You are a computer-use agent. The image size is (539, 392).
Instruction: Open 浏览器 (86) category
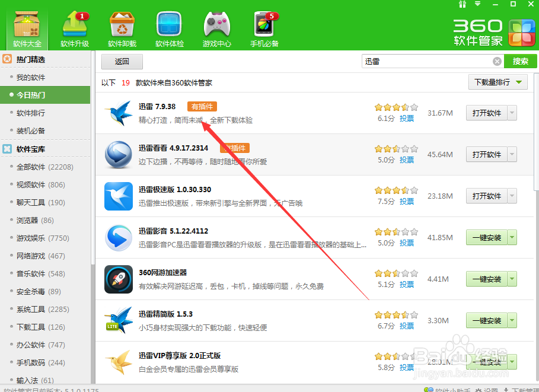45,221
